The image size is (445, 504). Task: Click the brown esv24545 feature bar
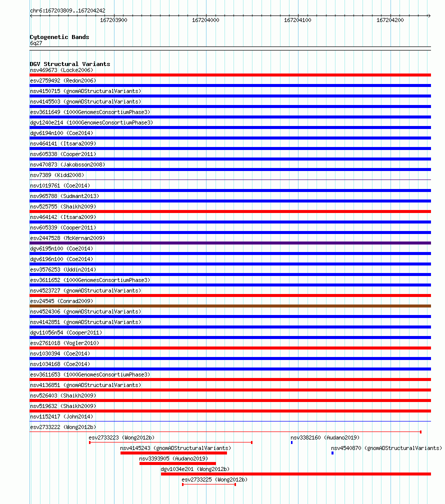230,306
